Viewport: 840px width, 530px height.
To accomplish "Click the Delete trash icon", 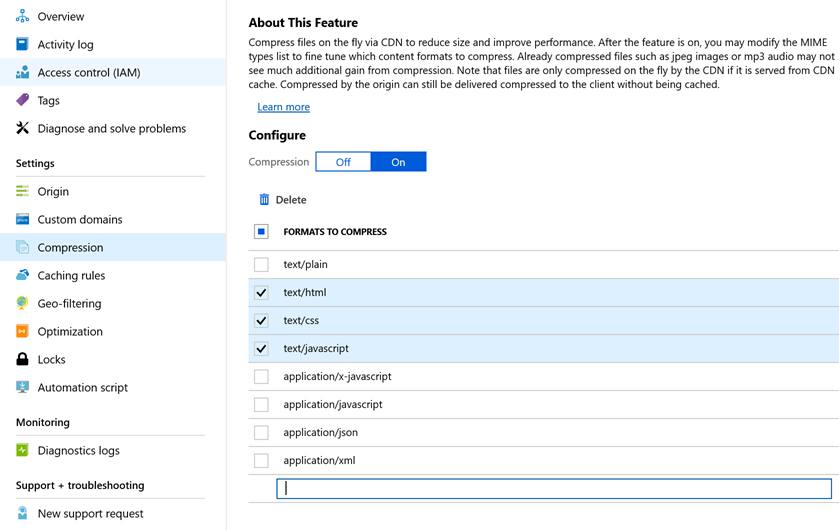I will [264, 199].
